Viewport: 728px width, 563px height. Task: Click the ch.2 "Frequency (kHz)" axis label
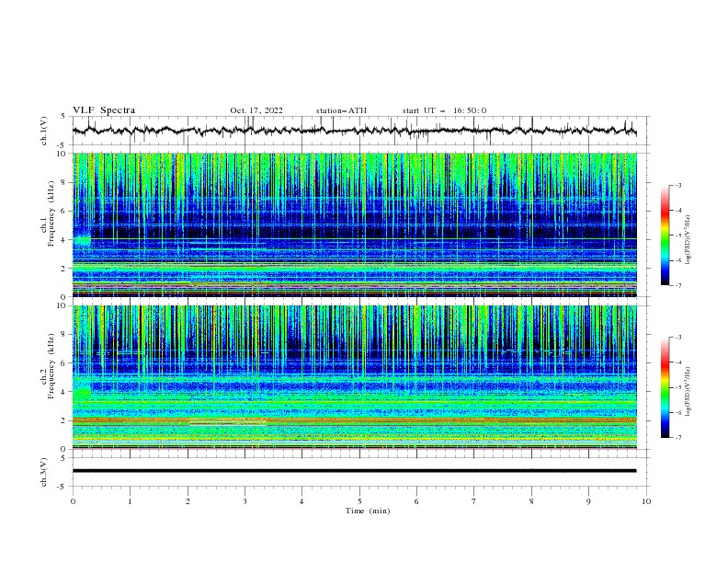pos(51,365)
